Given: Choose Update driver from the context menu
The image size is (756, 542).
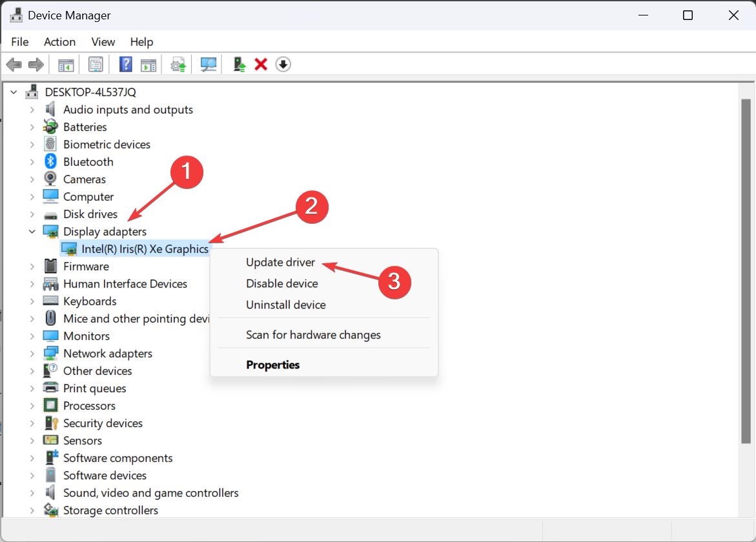Looking at the screenshot, I should pyautogui.click(x=280, y=262).
